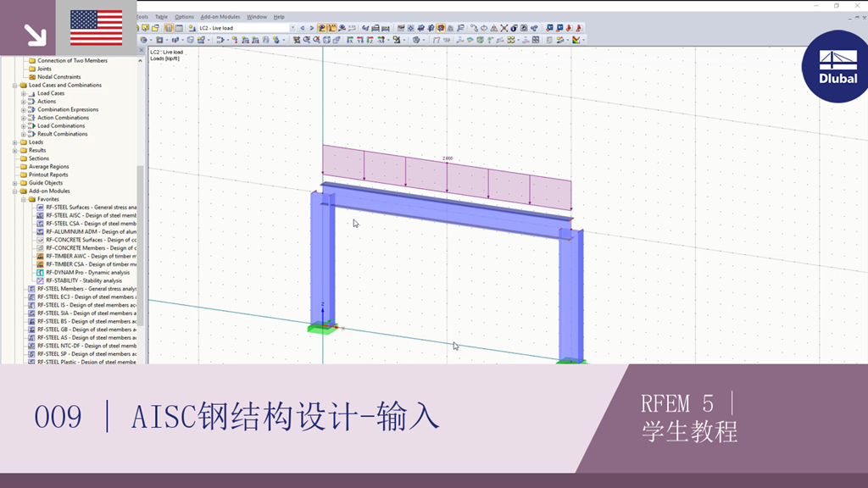Click the green nodal support at left column base
Viewport: 868px width, 488px height.
click(321, 329)
